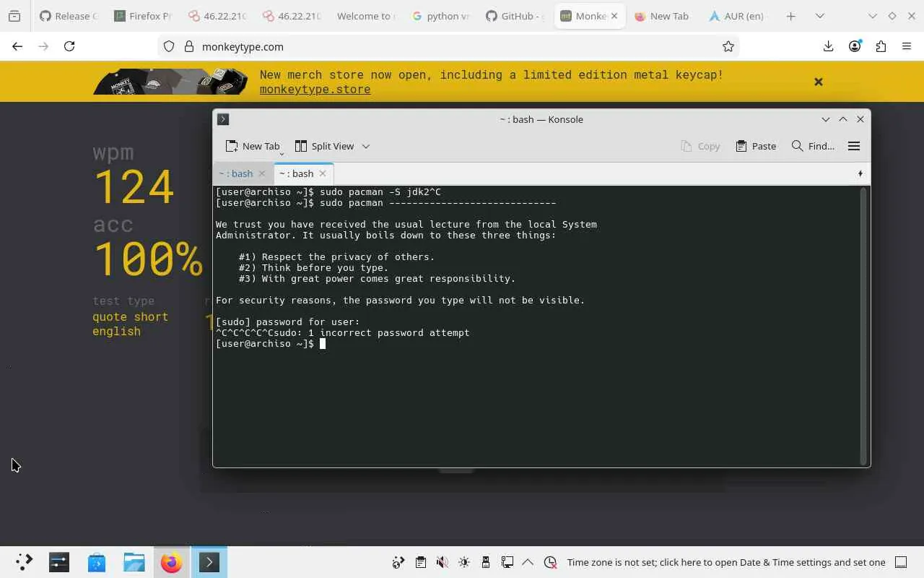Click the 100% accuracy result value

pos(148,258)
